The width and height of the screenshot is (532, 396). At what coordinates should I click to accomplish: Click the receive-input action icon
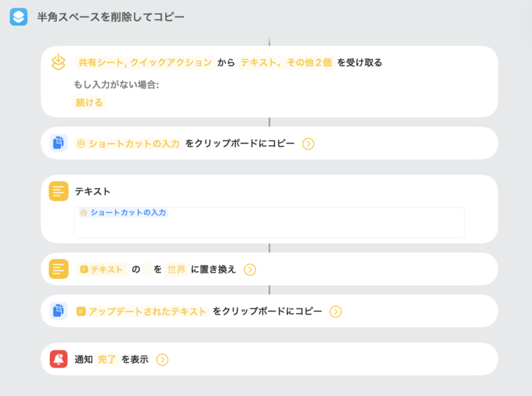pos(59,63)
